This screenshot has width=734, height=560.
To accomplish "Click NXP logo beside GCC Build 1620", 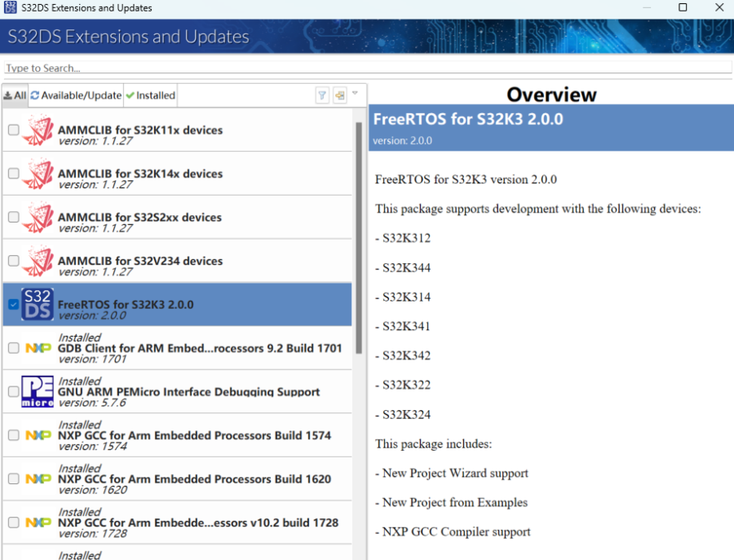I will click(x=38, y=478).
